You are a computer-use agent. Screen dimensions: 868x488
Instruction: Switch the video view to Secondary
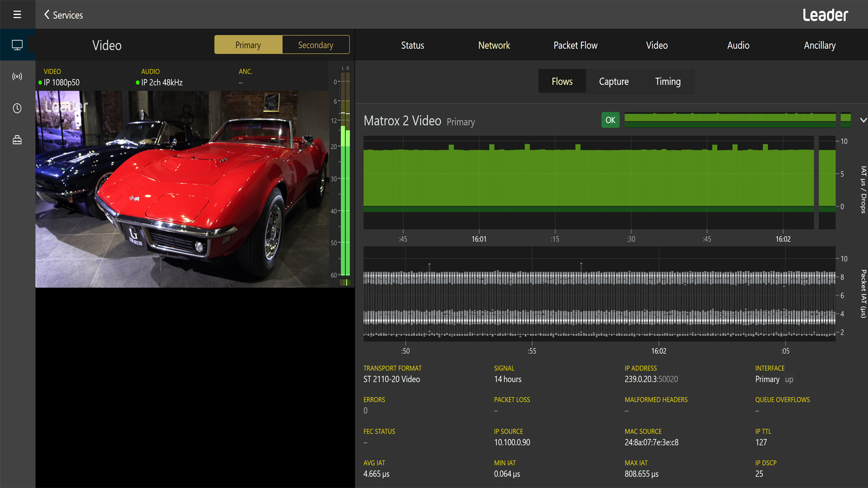(315, 45)
